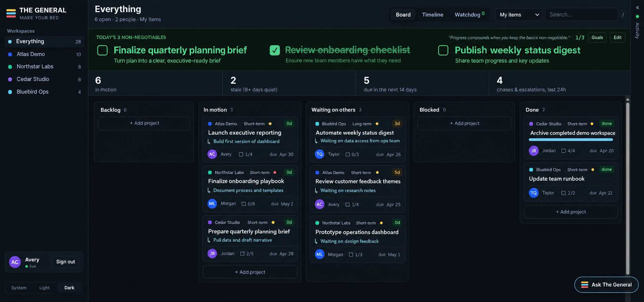Click AC avatar on Review customer feedback themes
This screenshot has height=302, width=644.
[320, 204]
